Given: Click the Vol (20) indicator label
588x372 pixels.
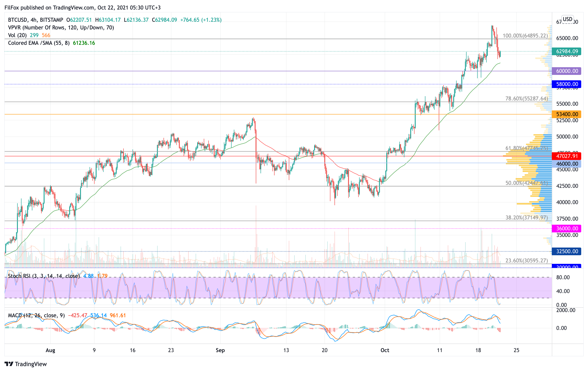Looking at the screenshot, I should click(17, 36).
